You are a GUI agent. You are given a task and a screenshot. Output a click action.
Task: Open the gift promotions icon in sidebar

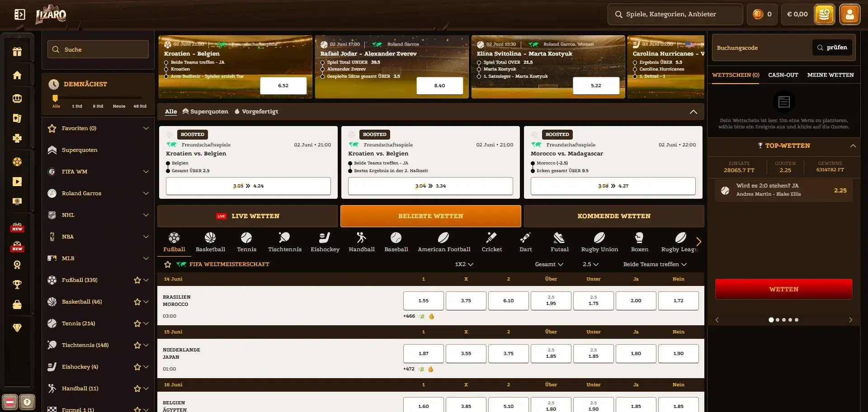click(17, 51)
